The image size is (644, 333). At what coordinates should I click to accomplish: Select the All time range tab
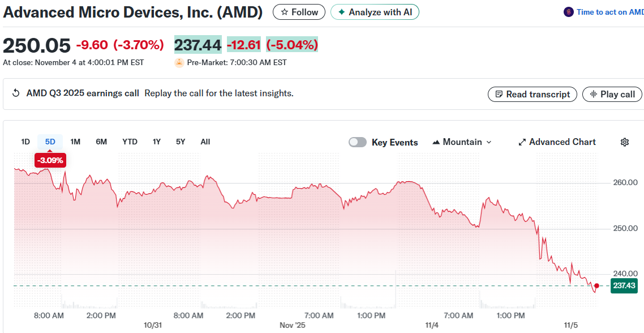(x=205, y=142)
